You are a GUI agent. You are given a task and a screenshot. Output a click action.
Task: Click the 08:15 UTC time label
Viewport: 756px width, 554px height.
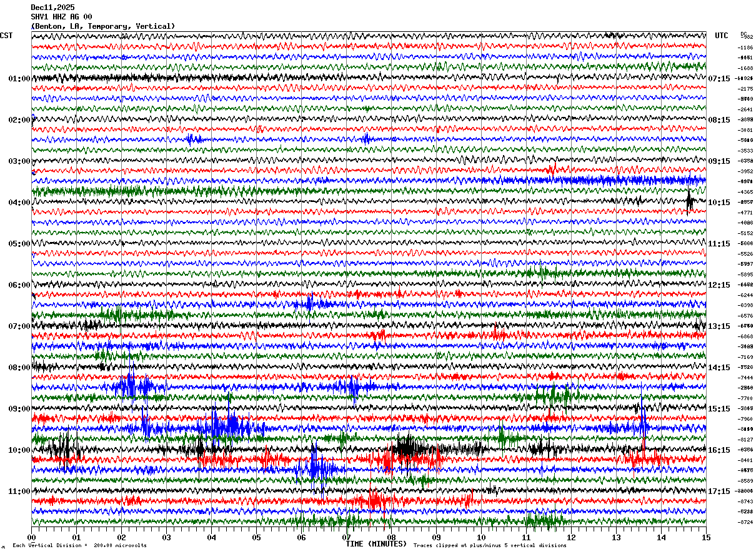click(719, 120)
